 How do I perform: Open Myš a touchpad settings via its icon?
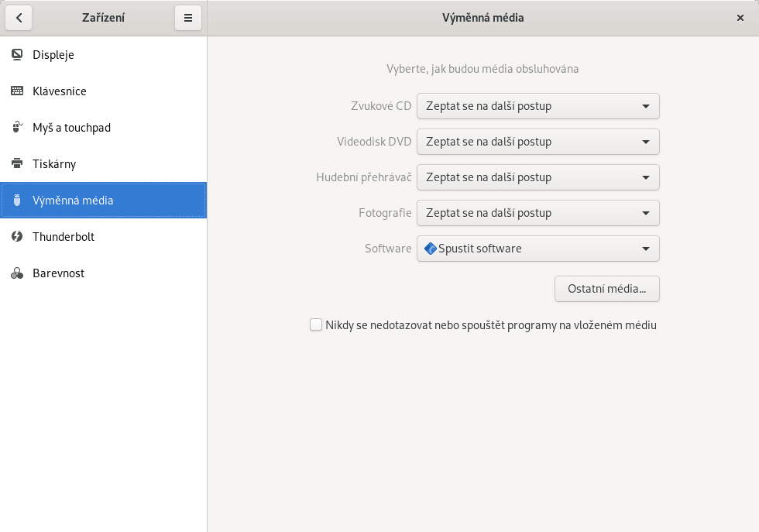pos(16,127)
